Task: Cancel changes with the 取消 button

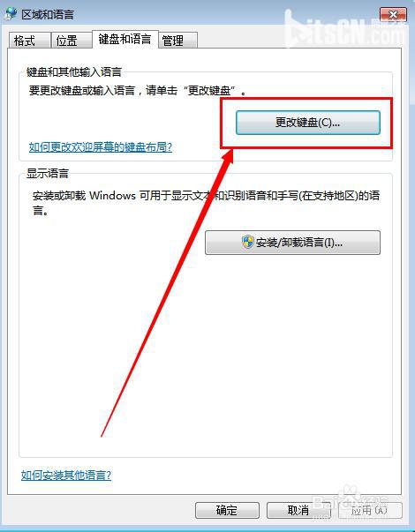Action: (298, 510)
